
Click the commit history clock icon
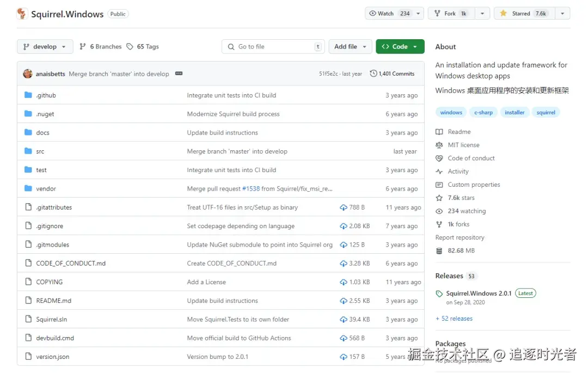click(x=373, y=74)
